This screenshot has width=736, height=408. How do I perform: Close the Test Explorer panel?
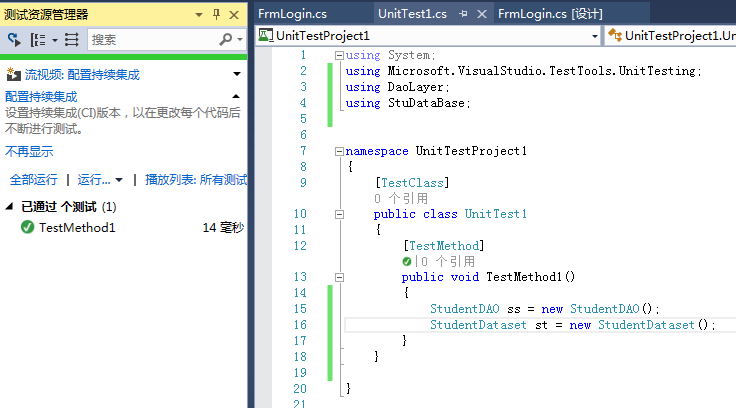tap(234, 15)
